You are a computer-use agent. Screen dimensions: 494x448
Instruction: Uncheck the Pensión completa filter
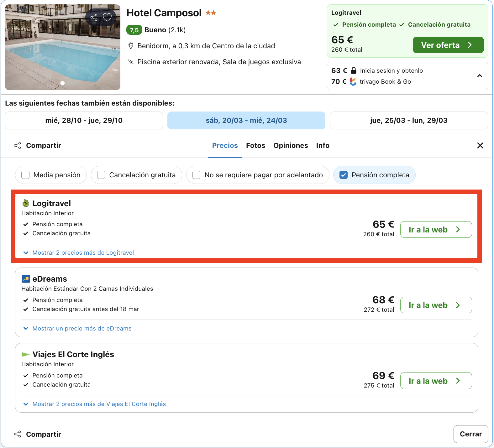344,175
